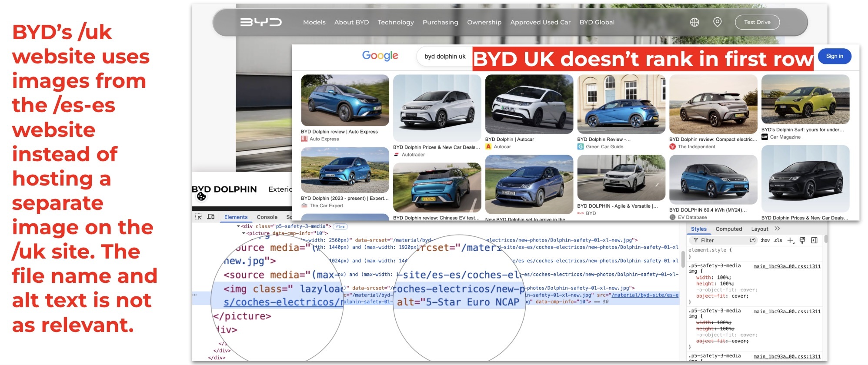Click the cookie settings icon under BYD DOLPHIN
This screenshot has width=868, height=365.
click(x=201, y=197)
